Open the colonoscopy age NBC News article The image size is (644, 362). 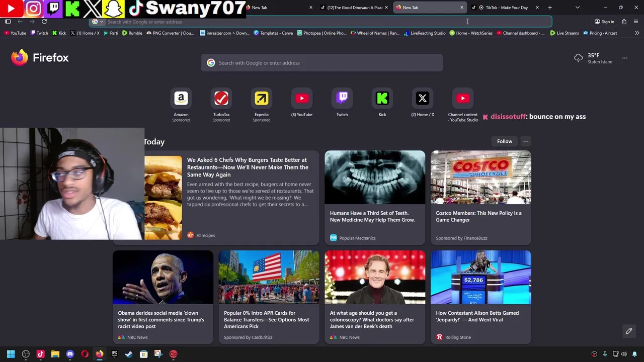(x=375, y=297)
